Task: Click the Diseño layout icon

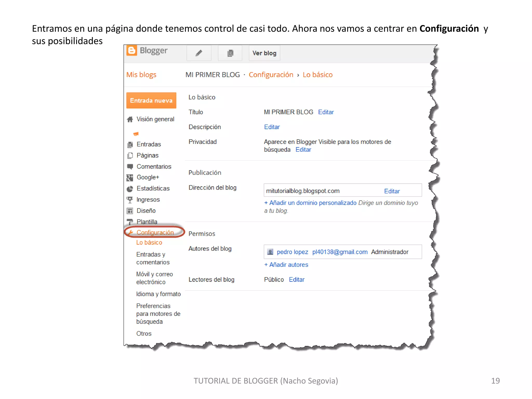Action: pos(130,211)
